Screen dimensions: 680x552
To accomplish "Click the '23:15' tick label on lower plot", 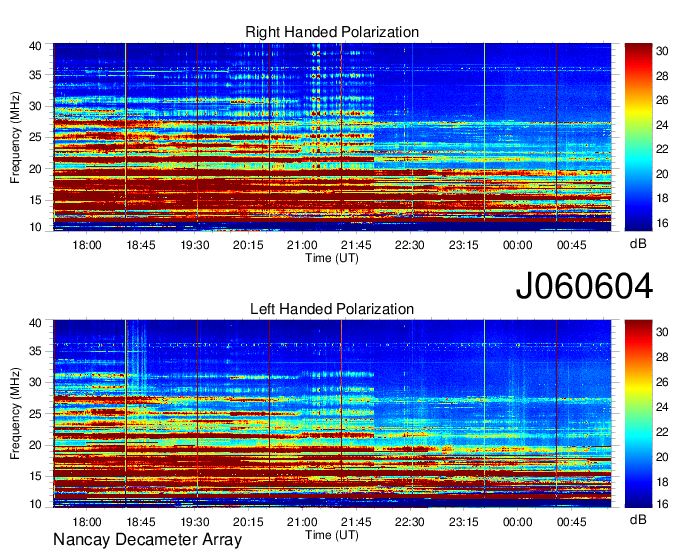I will pos(464,522).
